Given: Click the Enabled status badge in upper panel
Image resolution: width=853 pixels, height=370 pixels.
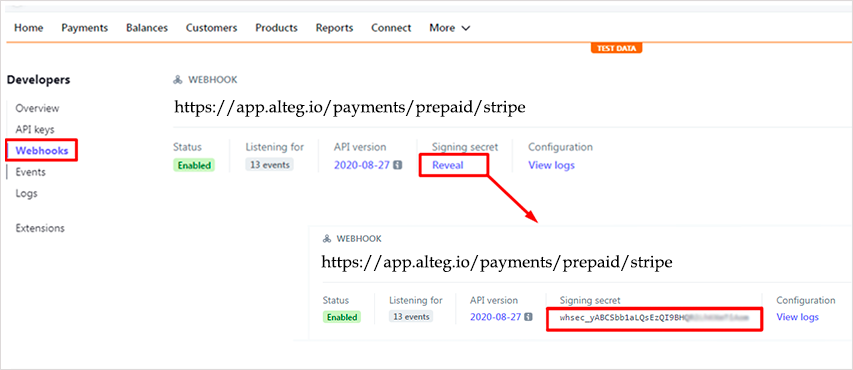Looking at the screenshot, I should (194, 165).
